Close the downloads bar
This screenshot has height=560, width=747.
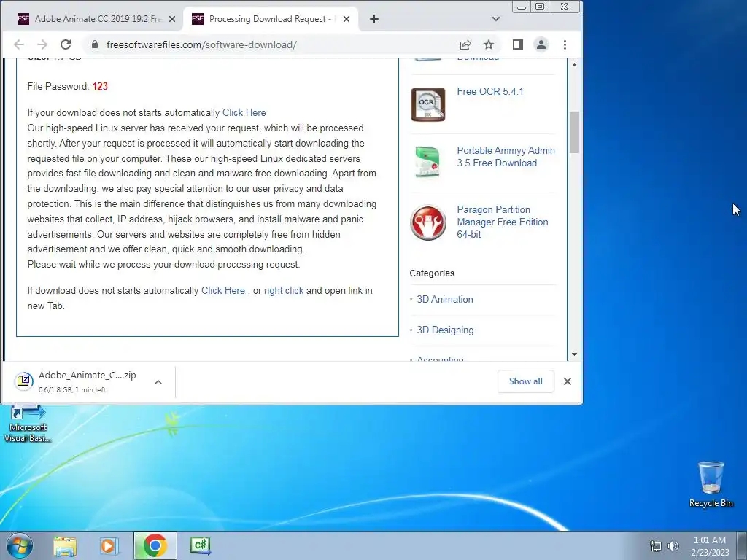pyautogui.click(x=568, y=381)
